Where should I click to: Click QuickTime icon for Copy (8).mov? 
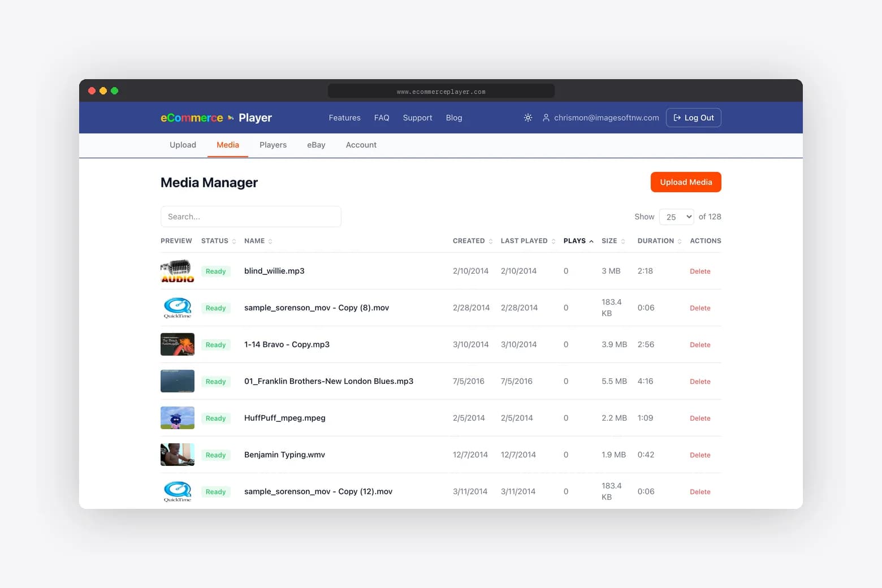(x=177, y=308)
